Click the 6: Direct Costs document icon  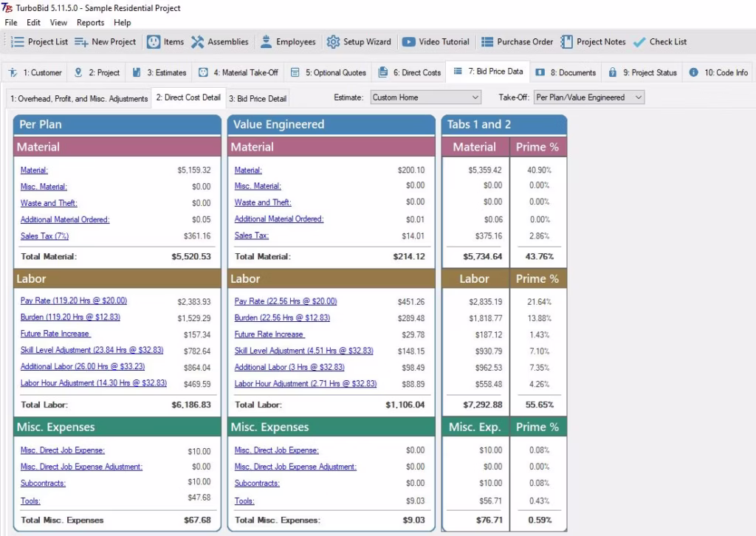tap(383, 72)
